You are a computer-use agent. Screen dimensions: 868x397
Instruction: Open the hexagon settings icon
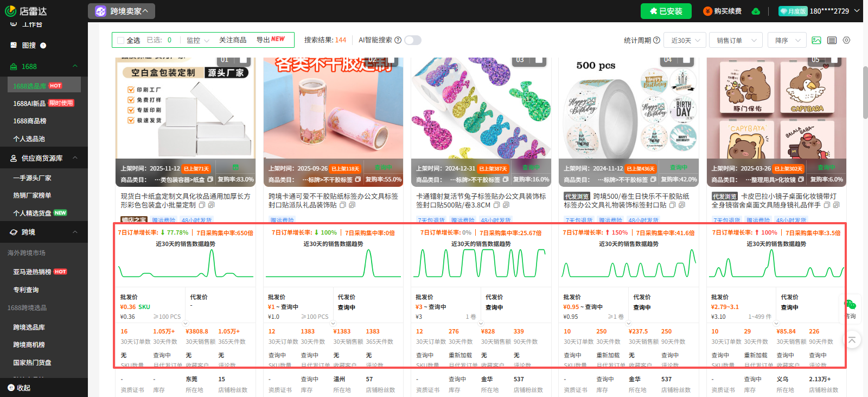click(846, 40)
